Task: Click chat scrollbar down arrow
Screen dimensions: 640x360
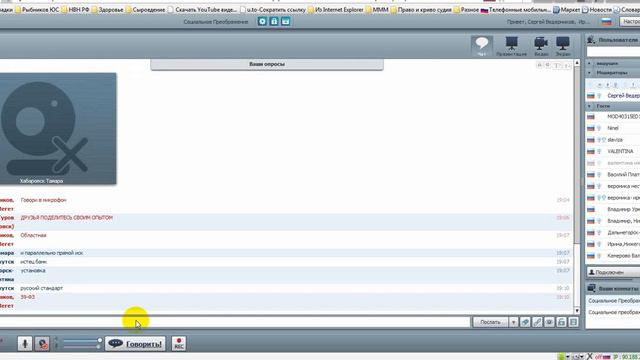Action: (x=577, y=311)
